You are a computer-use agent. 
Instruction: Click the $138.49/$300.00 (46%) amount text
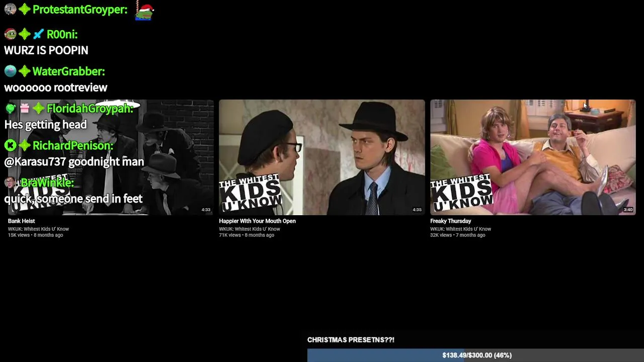[x=477, y=355]
